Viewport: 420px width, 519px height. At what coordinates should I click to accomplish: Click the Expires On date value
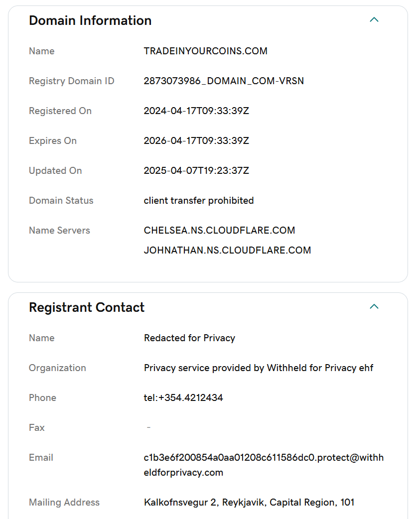click(196, 140)
